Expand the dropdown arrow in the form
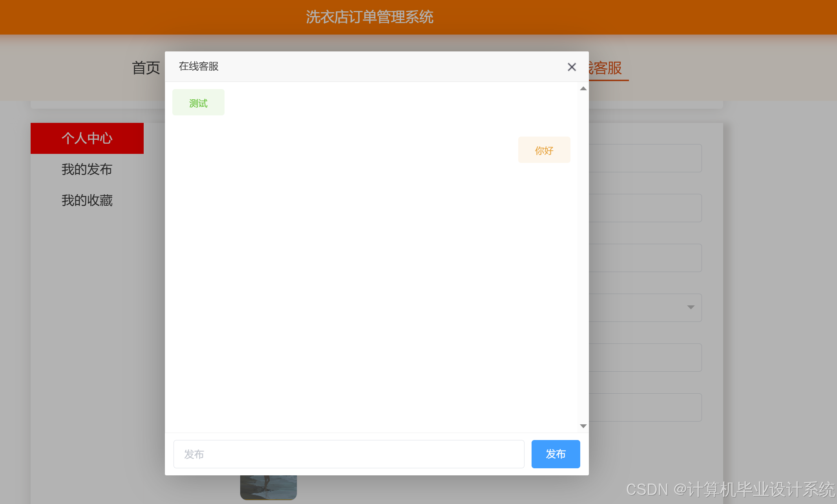The width and height of the screenshot is (837, 504). 691,307
